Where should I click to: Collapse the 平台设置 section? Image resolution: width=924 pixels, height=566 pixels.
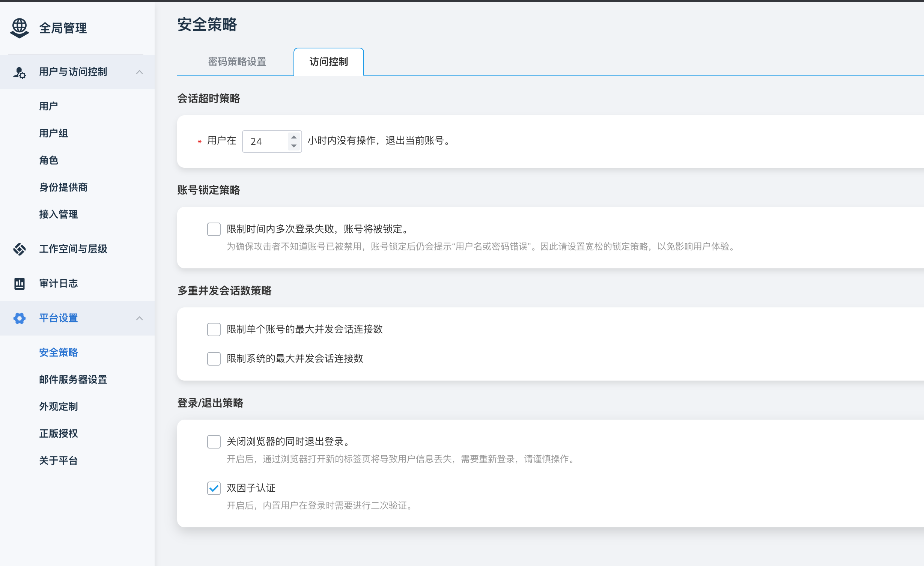[140, 318]
